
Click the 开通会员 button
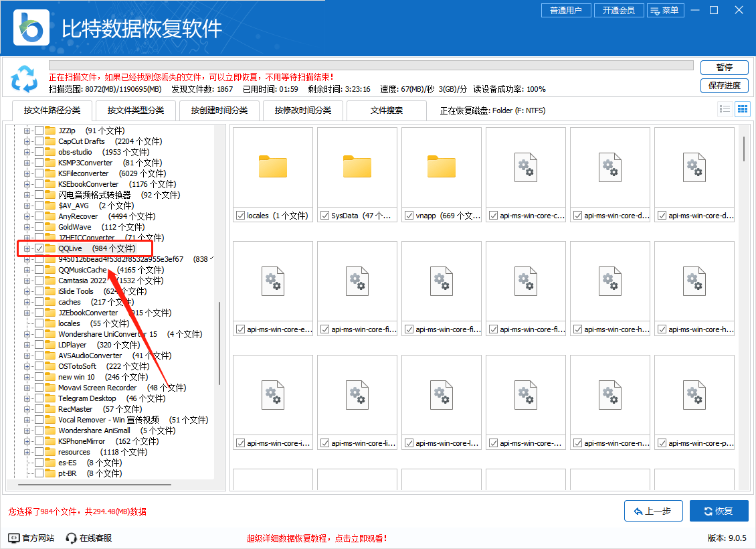pos(619,10)
